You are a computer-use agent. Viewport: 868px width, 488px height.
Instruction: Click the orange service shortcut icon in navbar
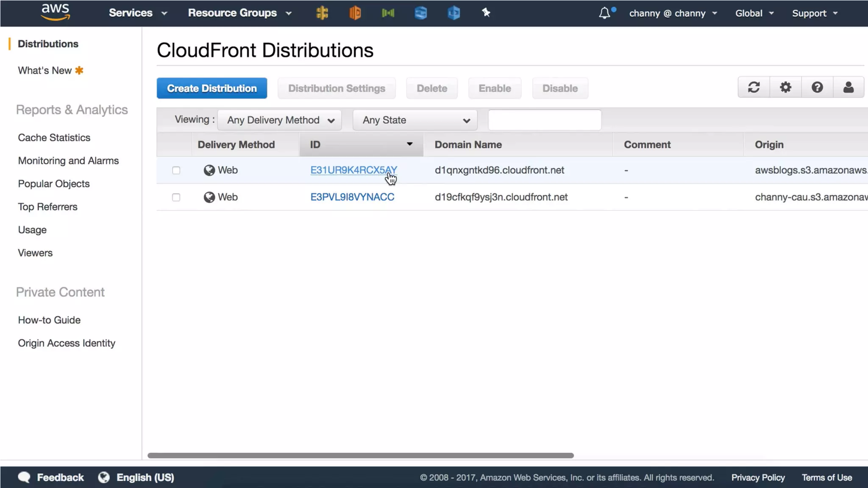355,13
